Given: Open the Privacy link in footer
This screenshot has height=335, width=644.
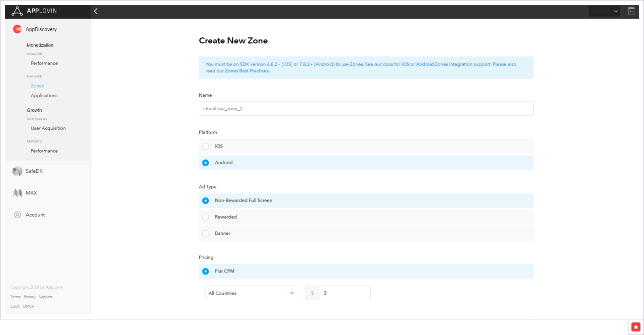Looking at the screenshot, I should coord(30,297).
